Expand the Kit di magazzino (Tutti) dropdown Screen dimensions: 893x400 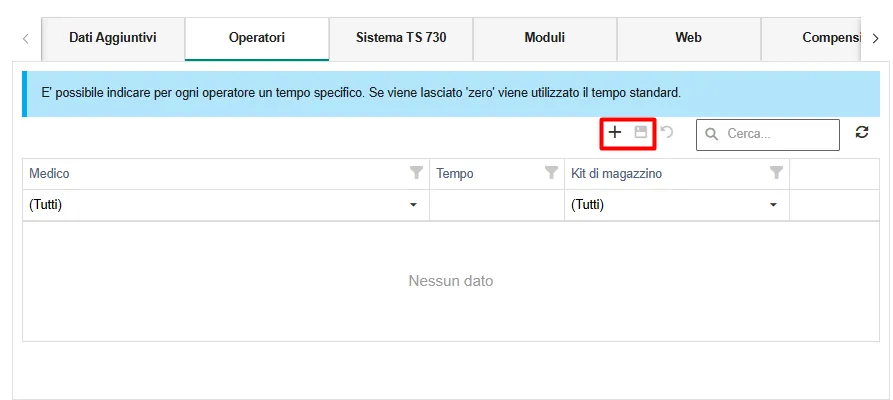pyautogui.click(x=773, y=205)
